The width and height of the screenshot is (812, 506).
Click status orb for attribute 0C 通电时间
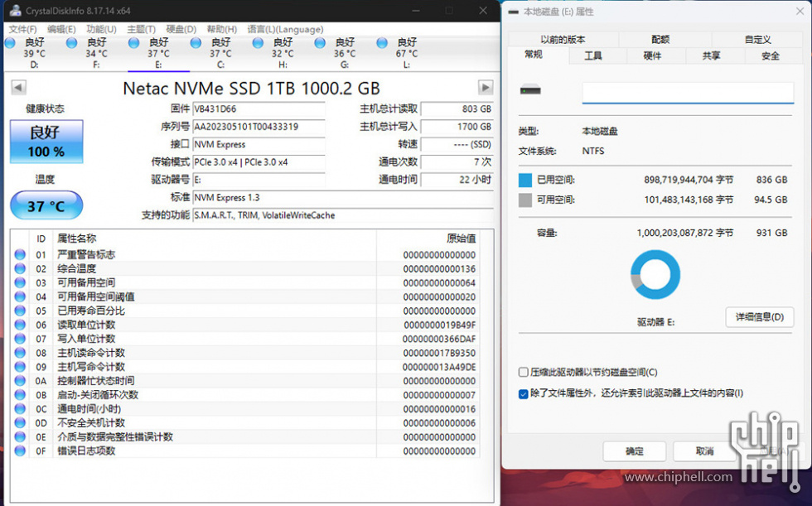20,409
